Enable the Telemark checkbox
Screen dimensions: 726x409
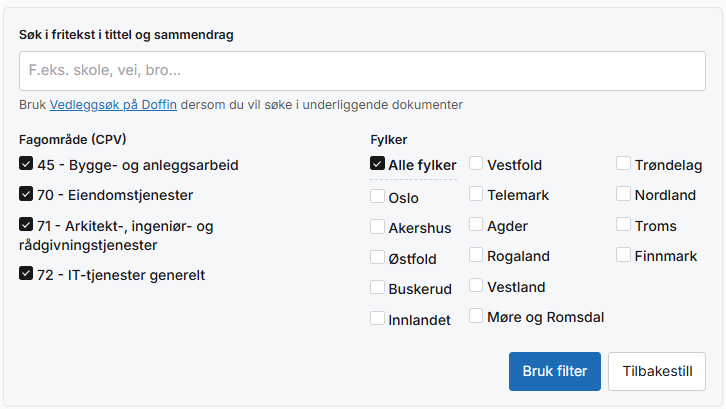[x=476, y=194]
